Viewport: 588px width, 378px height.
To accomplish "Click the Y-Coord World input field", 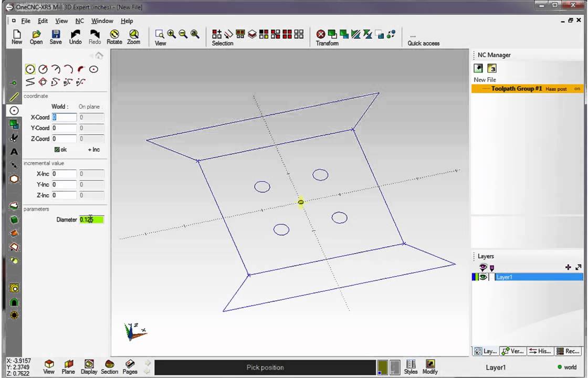I will click(64, 128).
